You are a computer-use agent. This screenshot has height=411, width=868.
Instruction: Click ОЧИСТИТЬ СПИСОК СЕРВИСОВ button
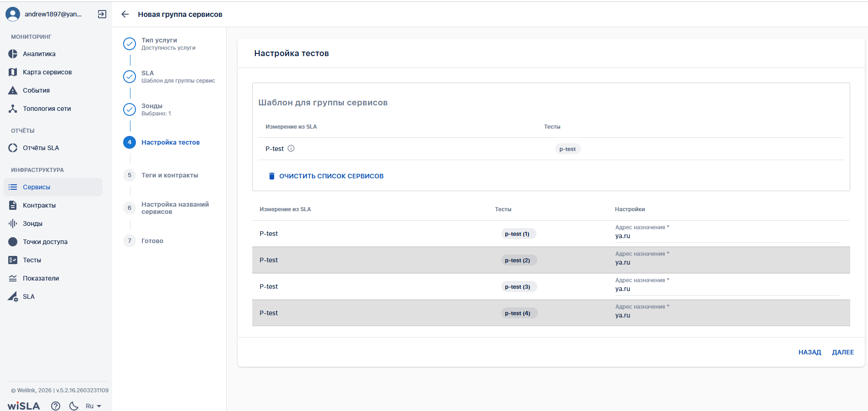[x=326, y=176]
